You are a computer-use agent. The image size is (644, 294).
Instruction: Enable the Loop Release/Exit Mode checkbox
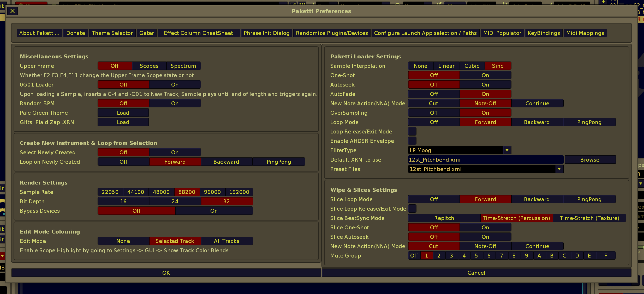coord(412,131)
